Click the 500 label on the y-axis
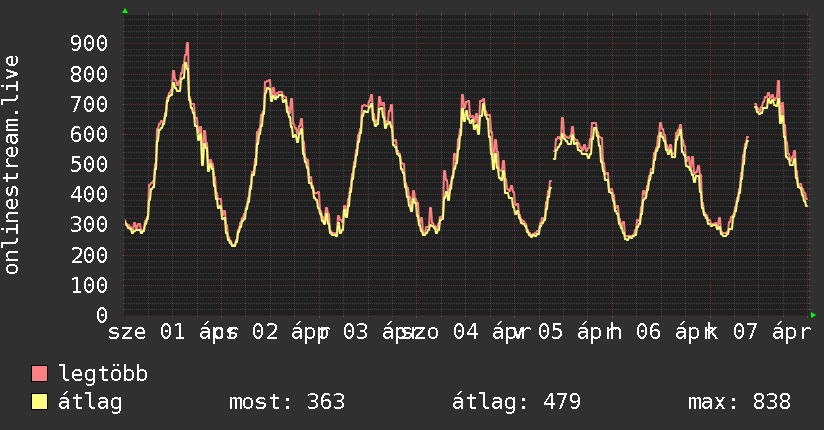The height and width of the screenshot is (430, 824). pos(89,164)
